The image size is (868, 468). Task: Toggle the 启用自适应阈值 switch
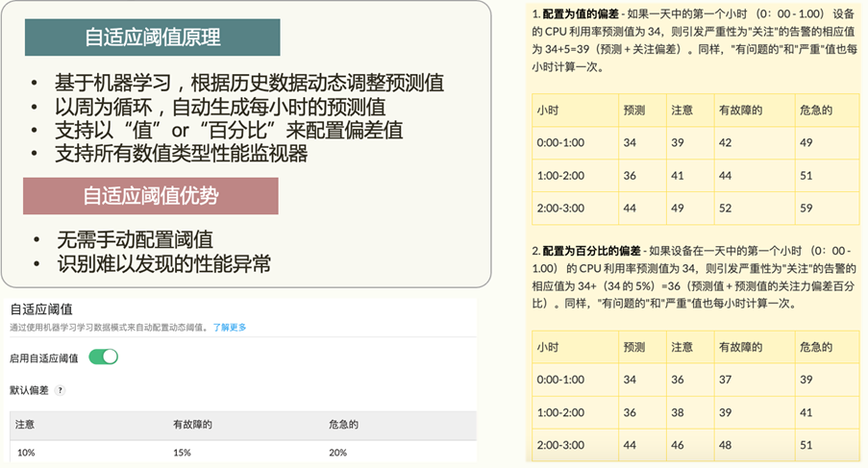pyautogui.click(x=103, y=357)
